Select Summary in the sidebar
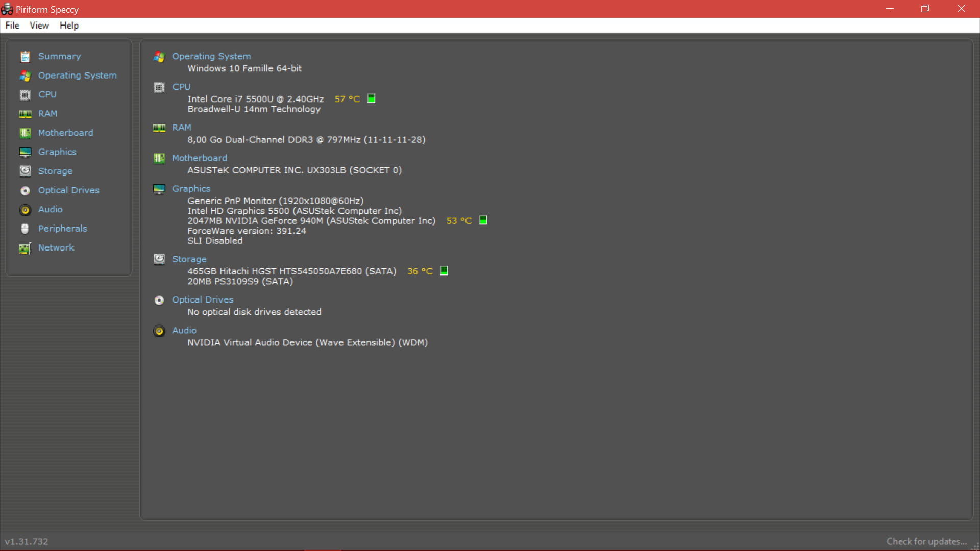The width and height of the screenshot is (980, 551). pyautogui.click(x=59, y=56)
